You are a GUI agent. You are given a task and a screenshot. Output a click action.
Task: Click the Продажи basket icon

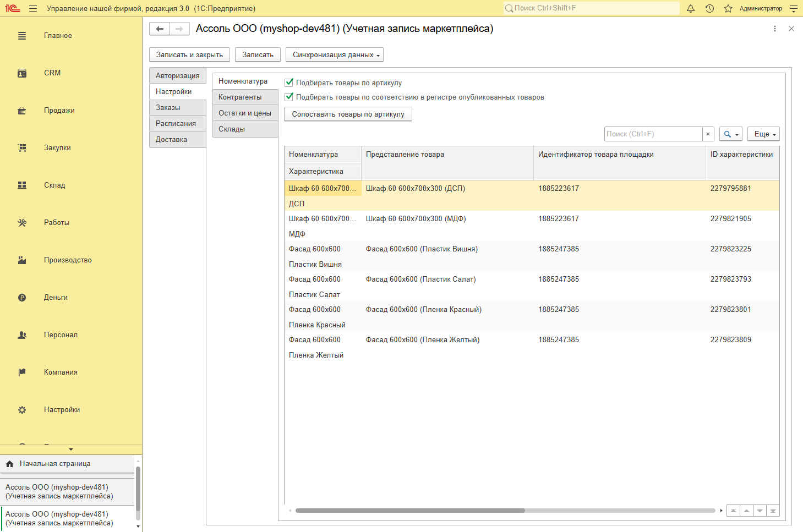pyautogui.click(x=22, y=111)
